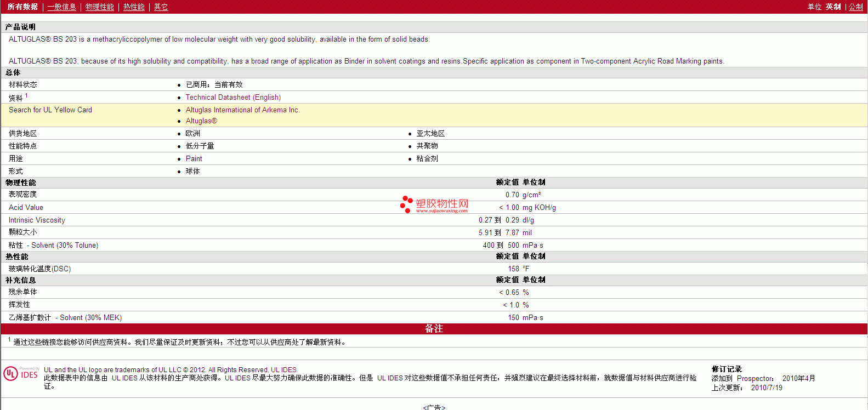
Task: Select the 热性能 section header row
Action: [x=434, y=257]
